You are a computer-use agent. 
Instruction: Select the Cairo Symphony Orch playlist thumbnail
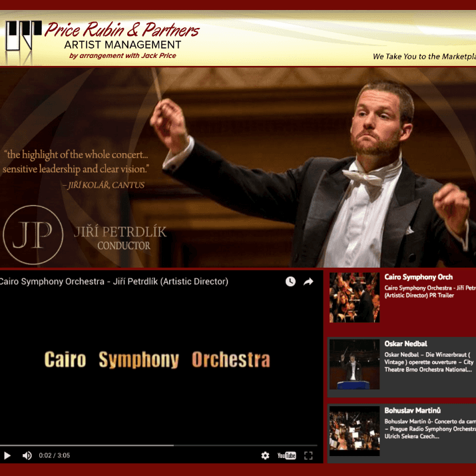click(354, 297)
